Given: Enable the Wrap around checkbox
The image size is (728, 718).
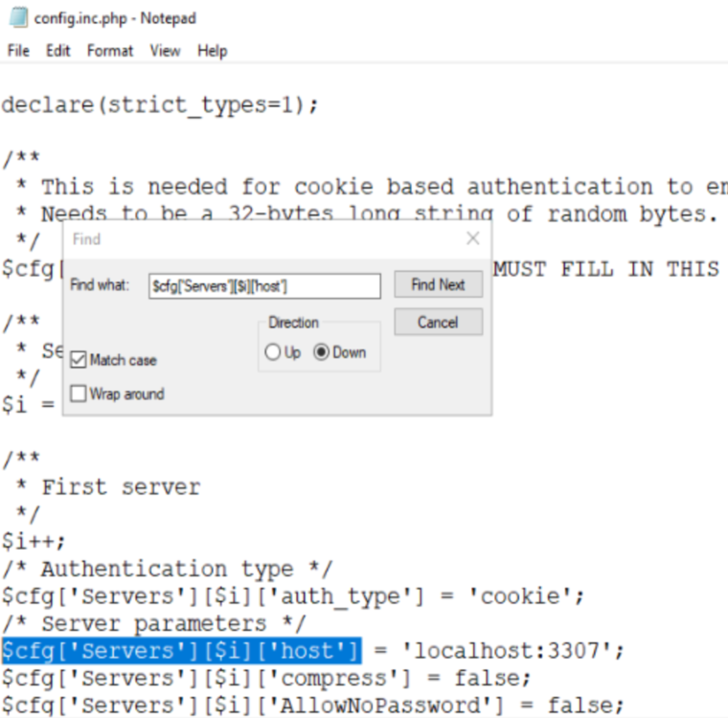Looking at the screenshot, I should point(79,393).
